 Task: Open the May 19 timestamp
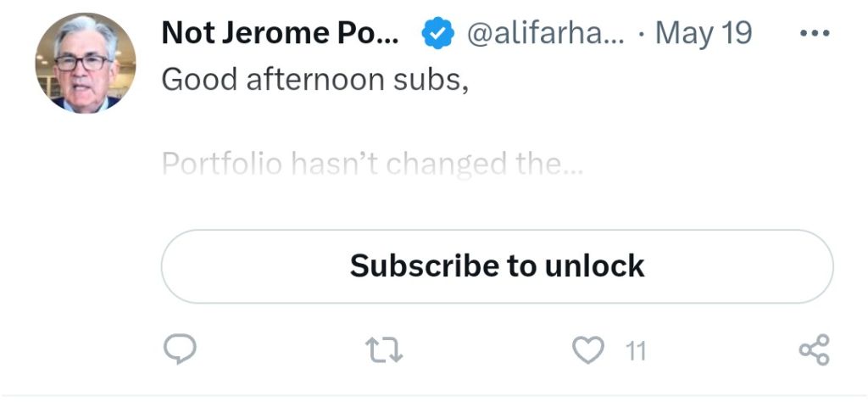pos(704,33)
